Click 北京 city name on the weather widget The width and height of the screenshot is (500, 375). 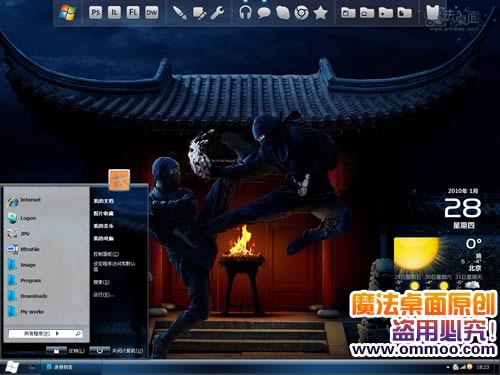tap(475, 268)
